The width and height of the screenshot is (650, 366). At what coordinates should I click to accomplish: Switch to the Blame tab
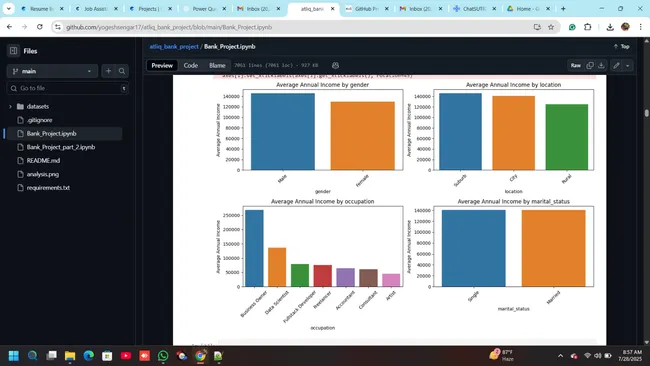point(217,65)
